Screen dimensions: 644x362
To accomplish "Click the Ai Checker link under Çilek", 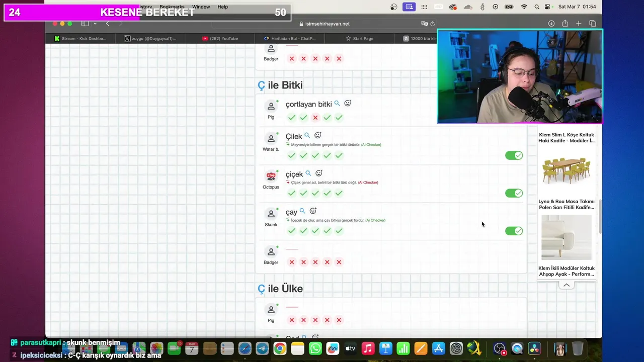I will [371, 145].
